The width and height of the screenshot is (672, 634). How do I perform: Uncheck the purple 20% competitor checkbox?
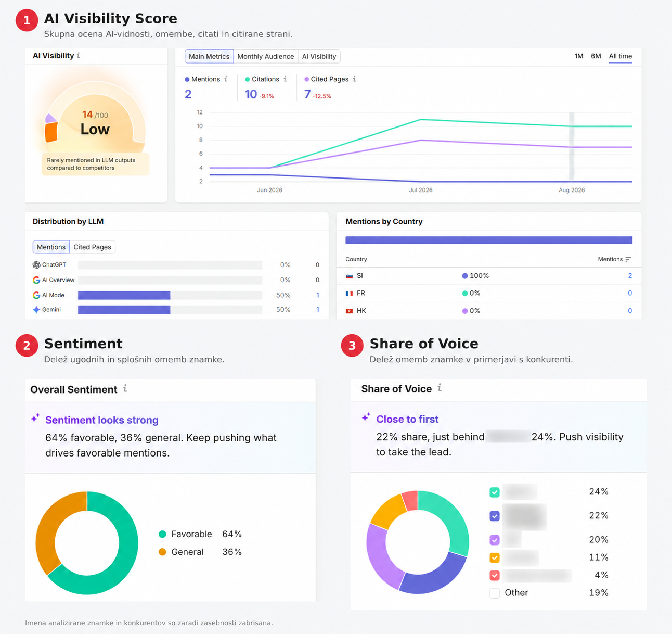[x=495, y=540]
